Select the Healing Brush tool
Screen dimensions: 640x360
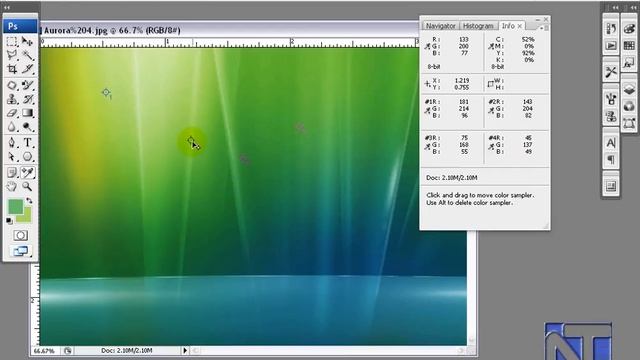coord(12,85)
